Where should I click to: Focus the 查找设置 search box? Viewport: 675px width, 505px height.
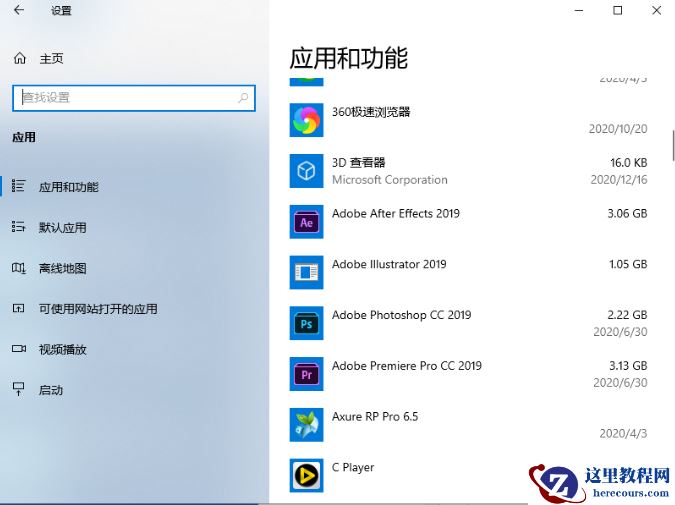(134, 98)
